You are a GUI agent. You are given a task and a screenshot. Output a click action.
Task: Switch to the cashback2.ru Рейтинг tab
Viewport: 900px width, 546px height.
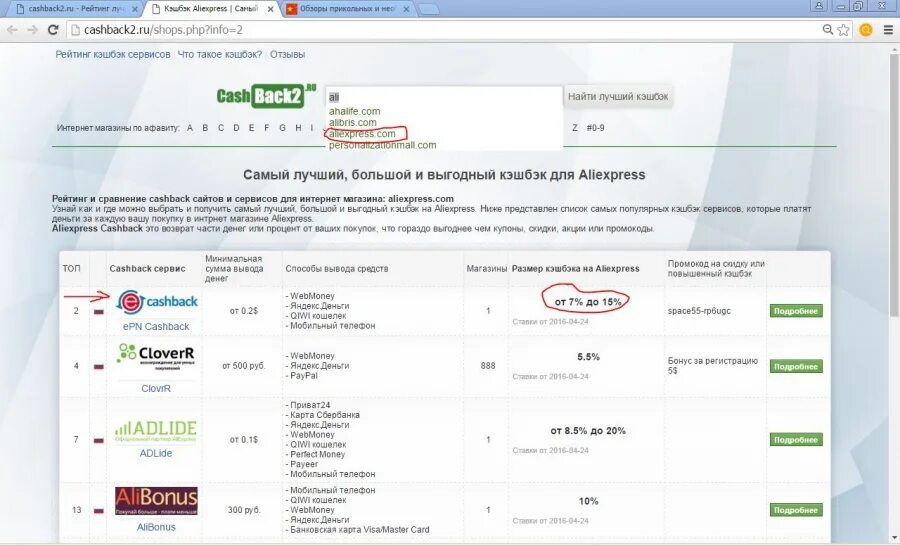75,9
